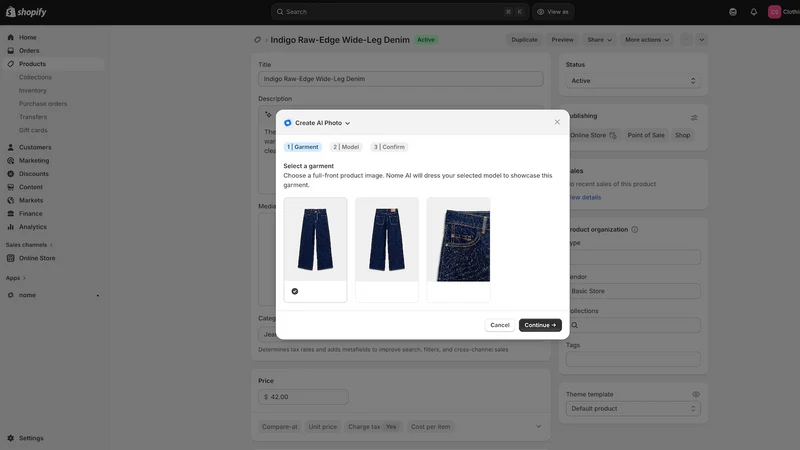Click Shop channel badge
The width and height of the screenshot is (800, 450).
click(682, 135)
